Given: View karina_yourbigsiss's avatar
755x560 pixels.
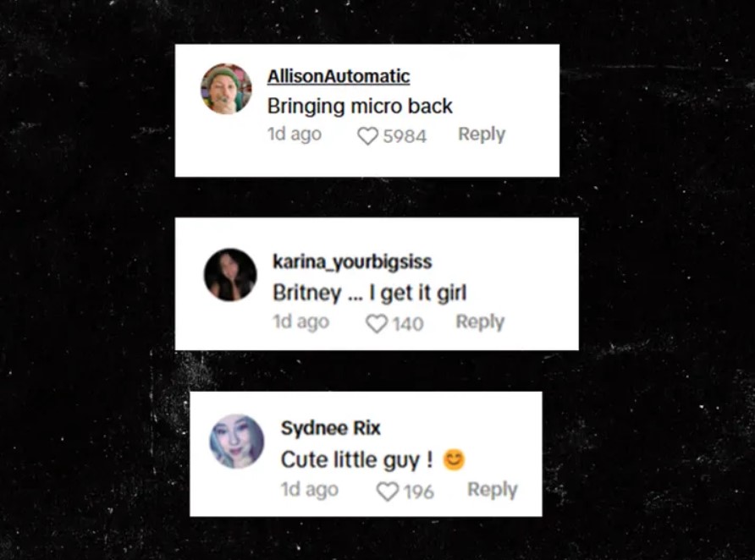Looking at the screenshot, I should [x=230, y=275].
